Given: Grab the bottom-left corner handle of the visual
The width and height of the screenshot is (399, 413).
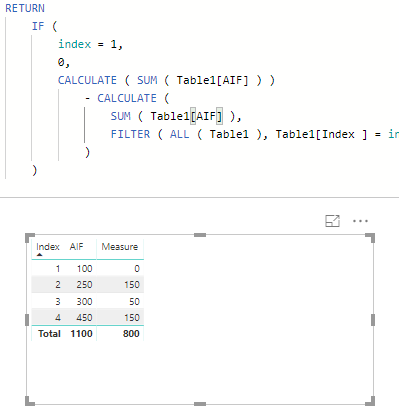Looking at the screenshot, I should (x=30, y=401).
